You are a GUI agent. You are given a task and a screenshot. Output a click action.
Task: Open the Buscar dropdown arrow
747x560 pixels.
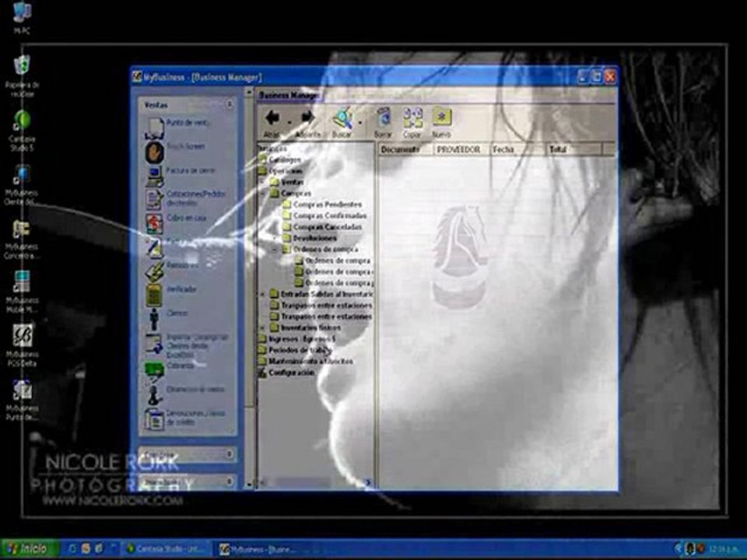(360, 123)
